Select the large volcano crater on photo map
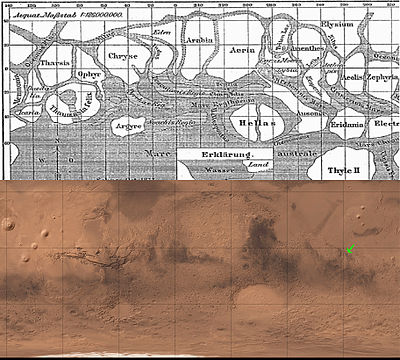 tap(8, 225)
